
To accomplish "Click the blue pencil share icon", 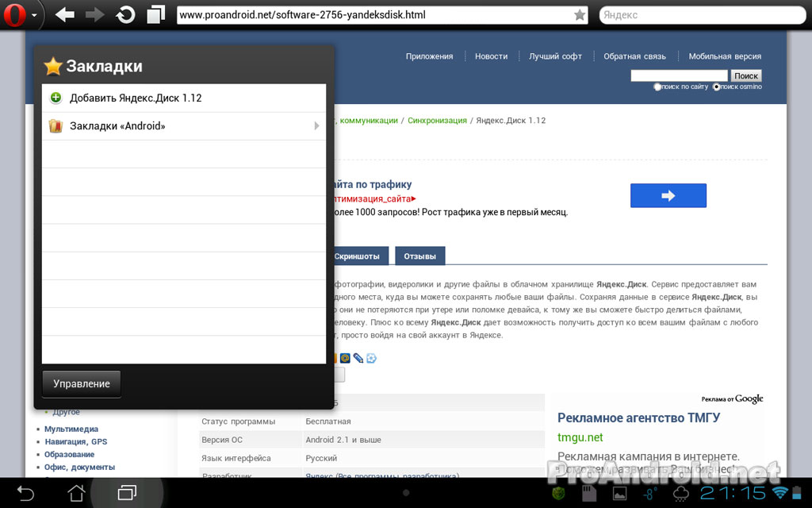I will 358,358.
